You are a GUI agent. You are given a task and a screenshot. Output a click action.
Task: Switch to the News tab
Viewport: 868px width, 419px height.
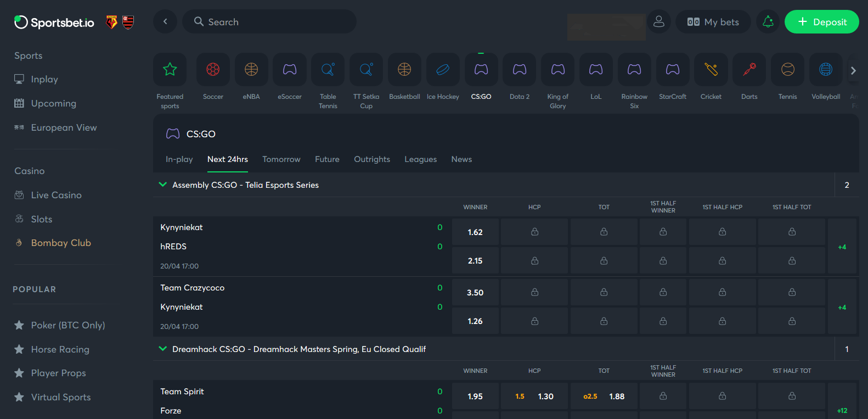click(x=461, y=159)
